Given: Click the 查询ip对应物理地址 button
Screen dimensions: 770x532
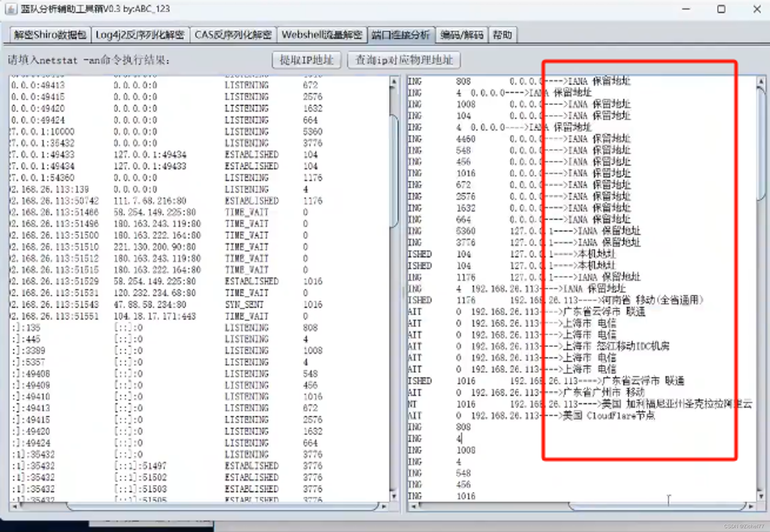Looking at the screenshot, I should 403,60.
